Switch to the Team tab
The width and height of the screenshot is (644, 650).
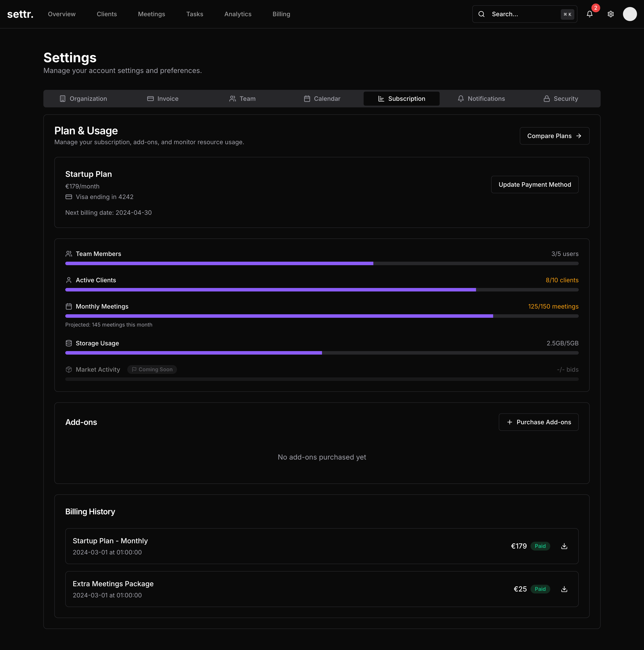(x=242, y=99)
